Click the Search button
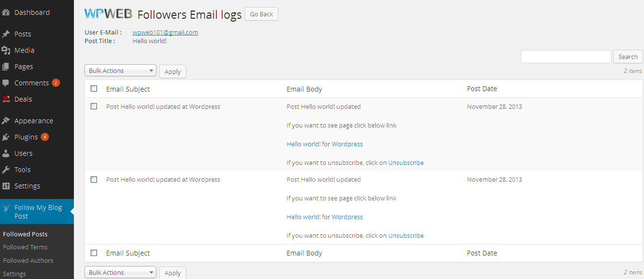This screenshot has height=279, width=644. tap(628, 57)
